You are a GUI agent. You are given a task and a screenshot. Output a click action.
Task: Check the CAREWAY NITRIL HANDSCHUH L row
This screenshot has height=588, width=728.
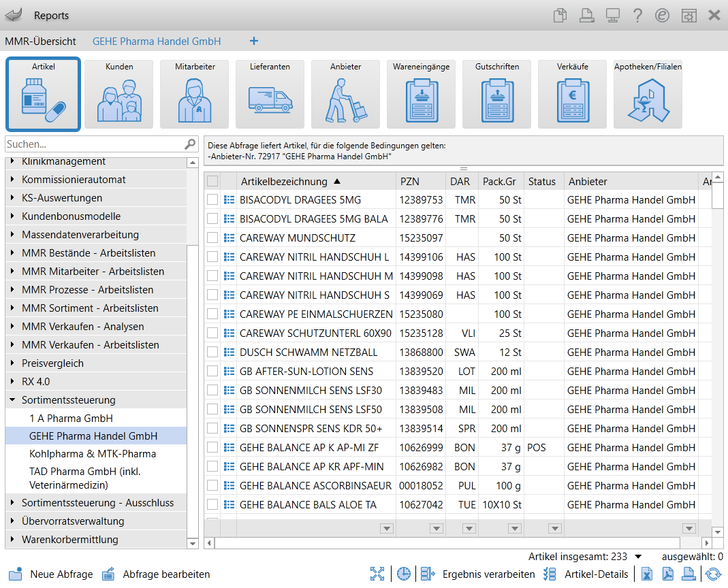click(212, 257)
